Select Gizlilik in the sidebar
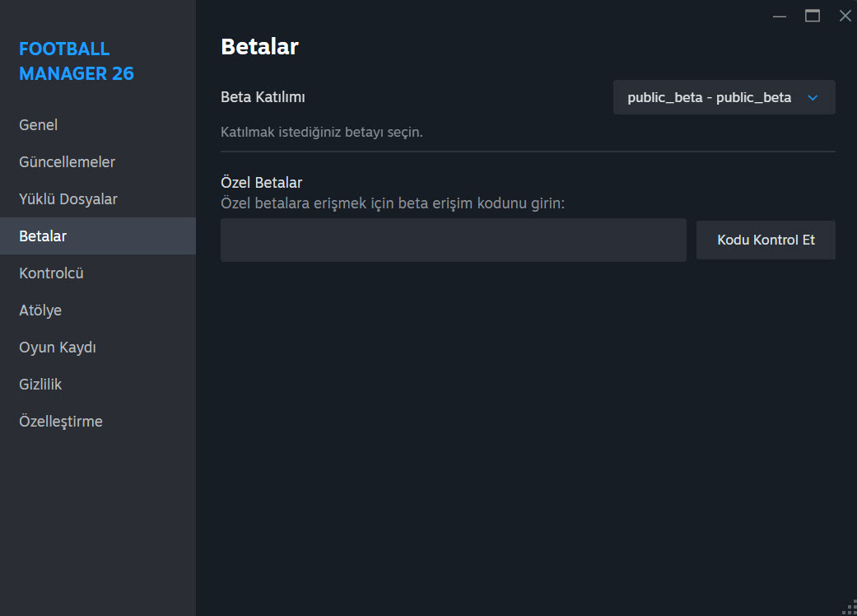857x616 pixels. tap(40, 385)
